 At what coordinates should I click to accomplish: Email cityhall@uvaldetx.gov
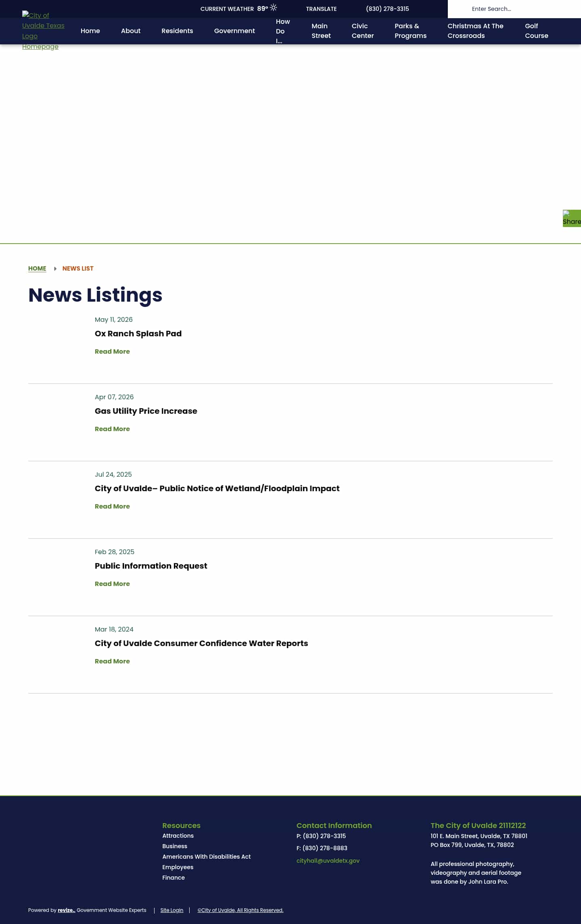pyautogui.click(x=328, y=861)
